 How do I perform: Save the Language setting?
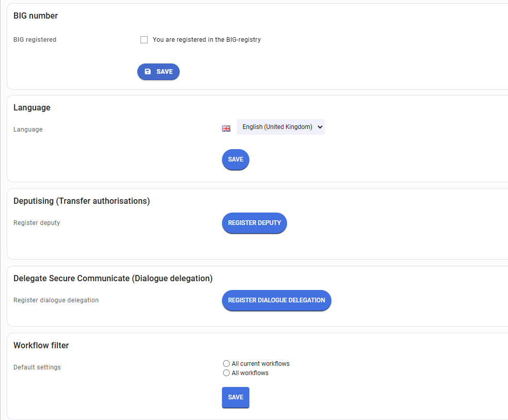(235, 159)
